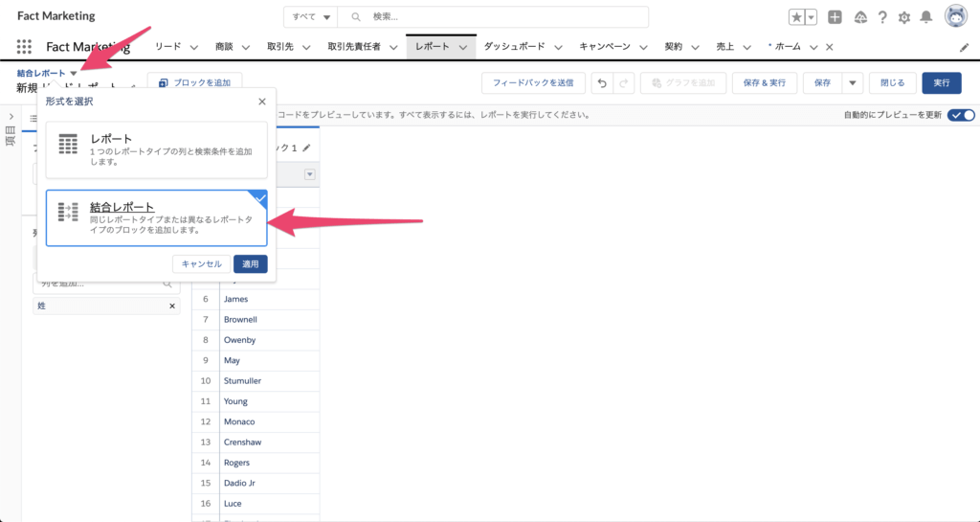Click the James cell in row 6
980x522 pixels.
(269, 300)
